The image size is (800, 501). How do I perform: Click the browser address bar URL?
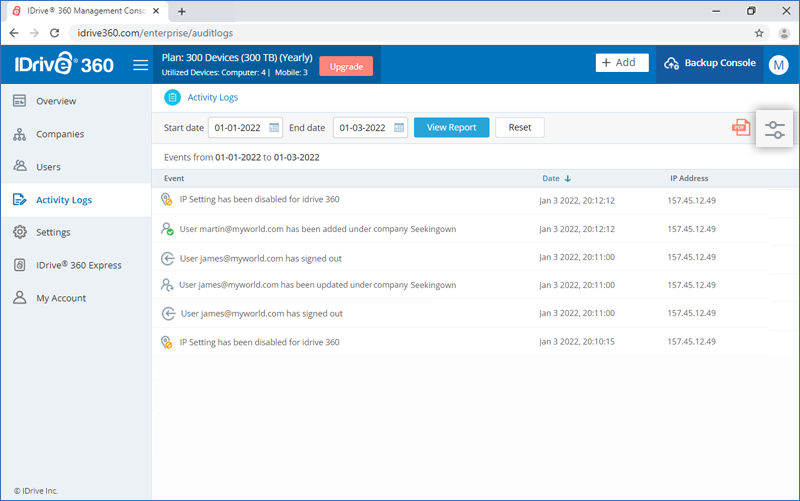click(155, 33)
